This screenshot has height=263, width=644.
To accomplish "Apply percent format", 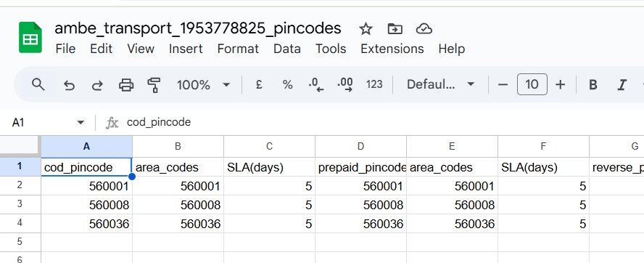I will [287, 85].
